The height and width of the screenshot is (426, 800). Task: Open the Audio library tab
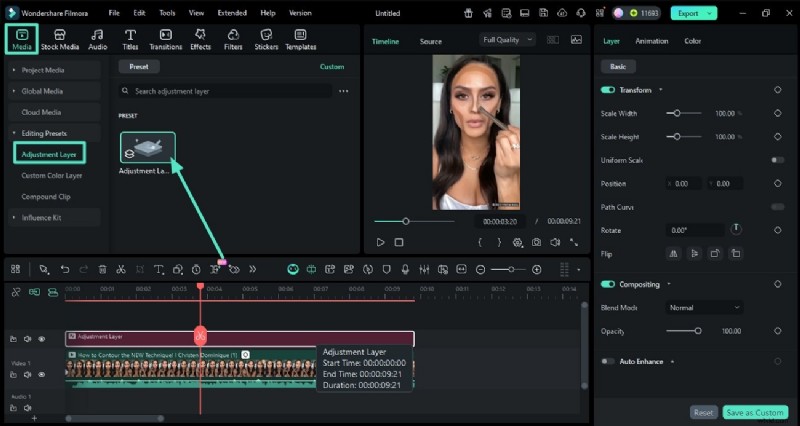click(x=97, y=39)
